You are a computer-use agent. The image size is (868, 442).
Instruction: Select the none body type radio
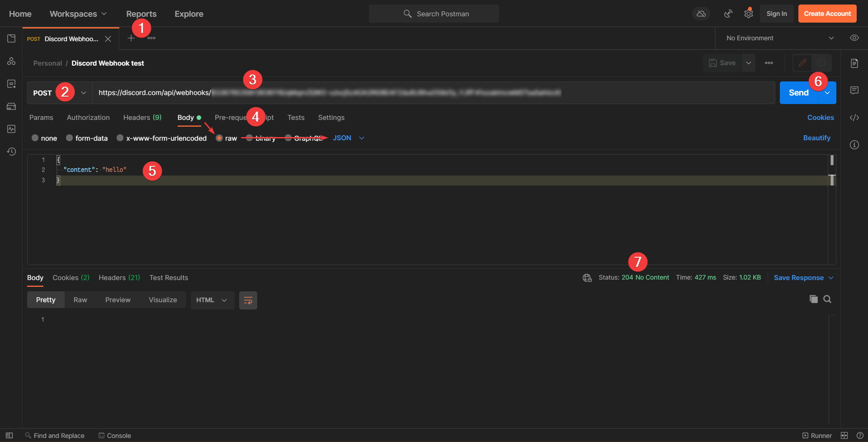point(35,138)
